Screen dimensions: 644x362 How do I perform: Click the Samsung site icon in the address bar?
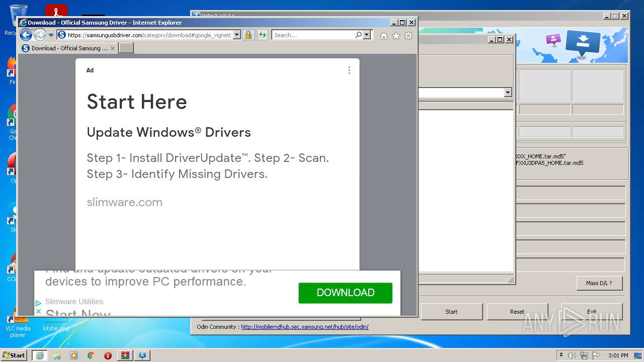coord(62,35)
